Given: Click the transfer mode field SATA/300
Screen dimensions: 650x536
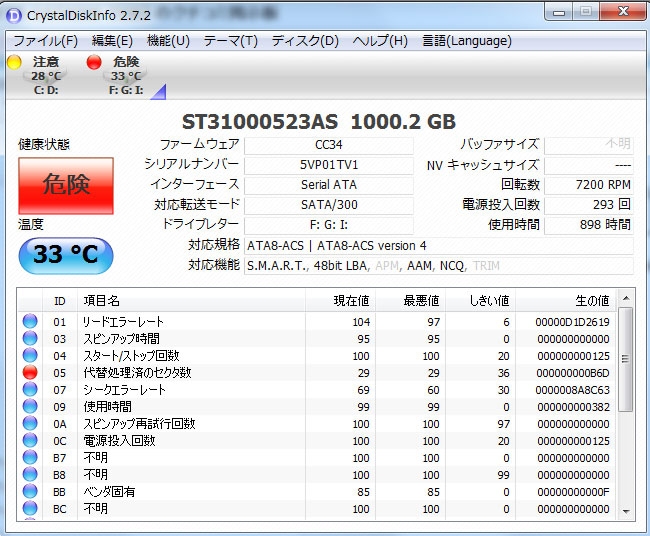Looking at the screenshot, I should coord(329,205).
